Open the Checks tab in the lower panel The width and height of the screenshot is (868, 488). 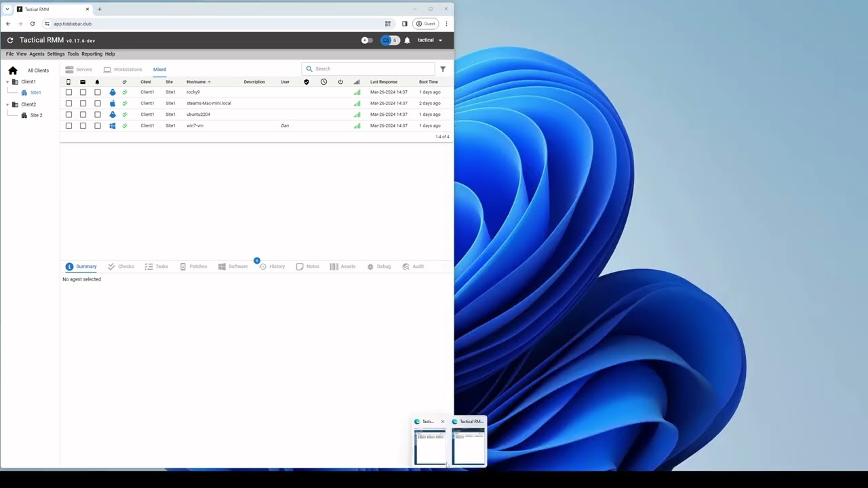click(121, 266)
